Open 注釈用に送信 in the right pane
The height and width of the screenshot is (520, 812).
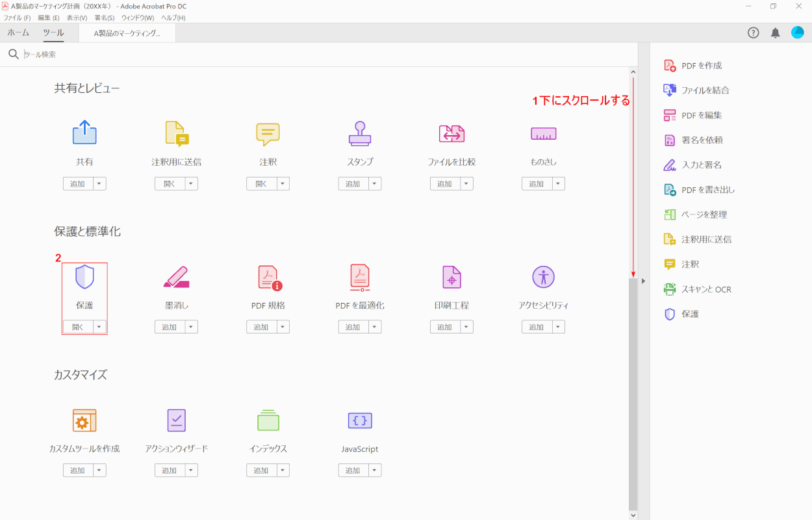pos(697,239)
